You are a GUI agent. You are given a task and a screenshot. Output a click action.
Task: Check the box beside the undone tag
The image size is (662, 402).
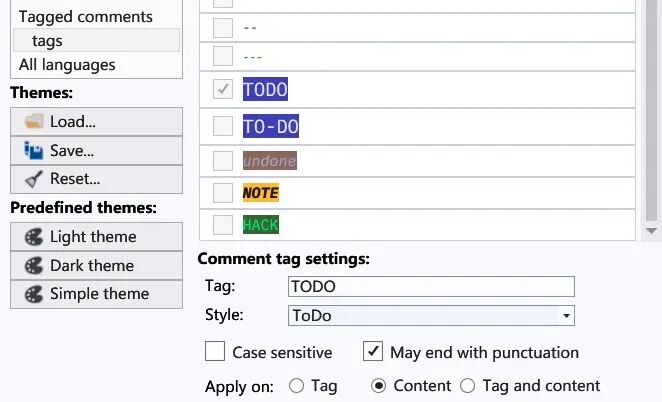(223, 161)
